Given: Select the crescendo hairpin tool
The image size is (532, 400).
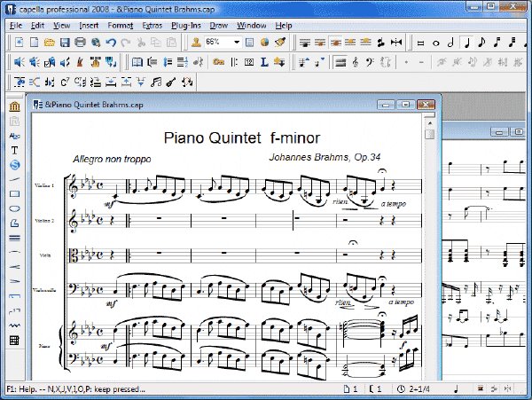Looking at the screenshot, I should click(14, 267).
